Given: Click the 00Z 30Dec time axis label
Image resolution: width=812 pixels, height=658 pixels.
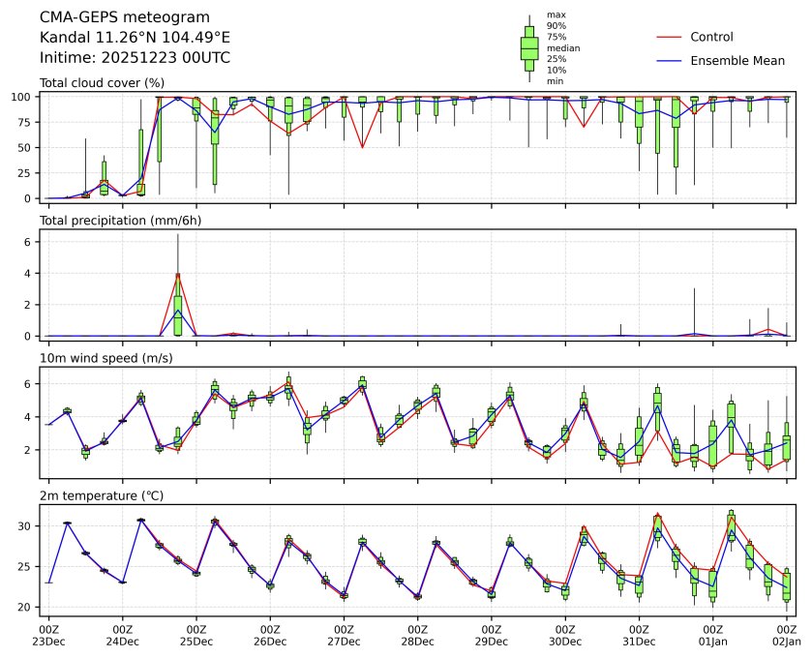Looking at the screenshot, I should pos(565,635).
